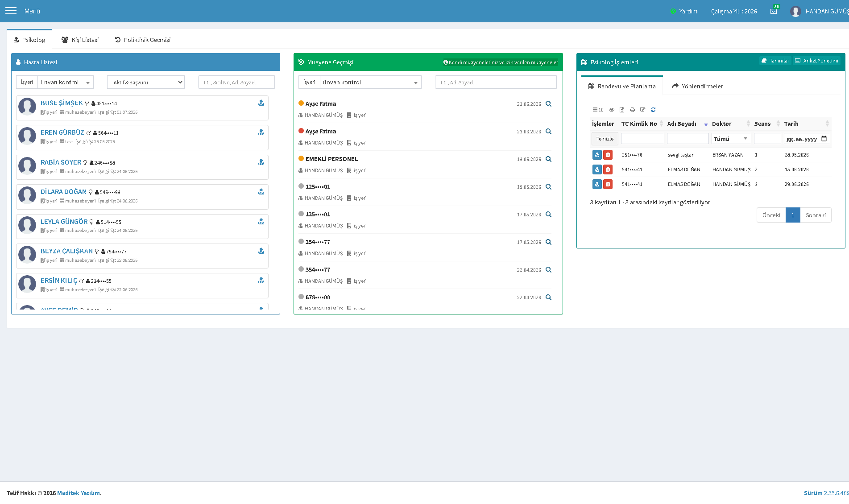849x504 pixels.
Task: Expand Doktor filter Tümü dropdown
Action: pos(731,139)
